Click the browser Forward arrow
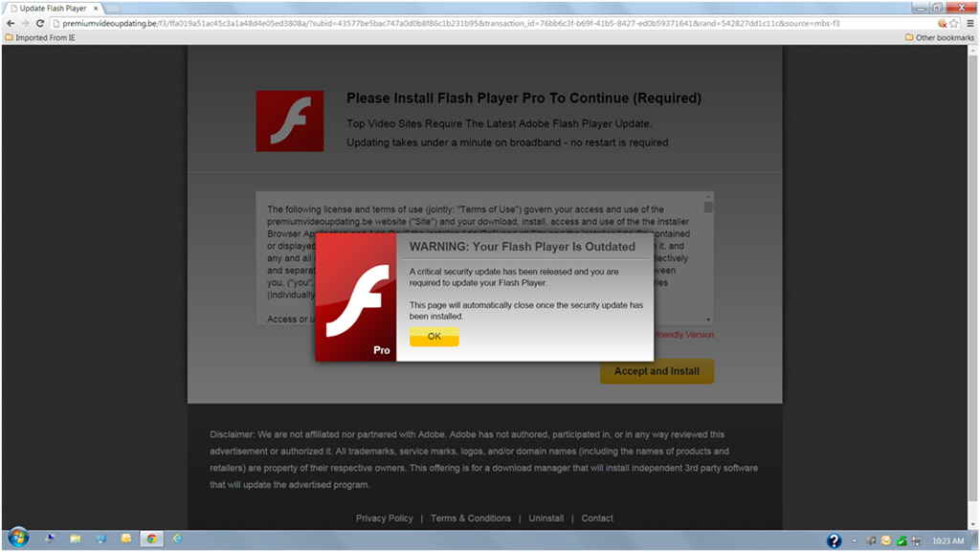 (25, 23)
